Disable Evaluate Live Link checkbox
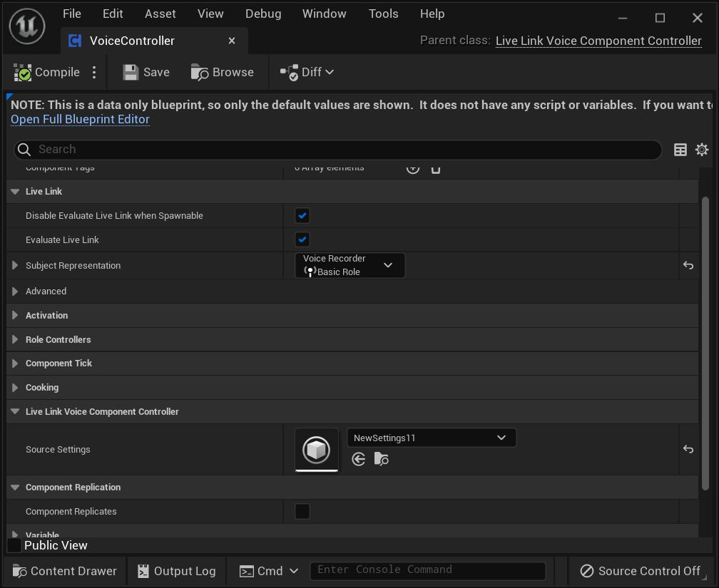The image size is (719, 588). (x=302, y=239)
